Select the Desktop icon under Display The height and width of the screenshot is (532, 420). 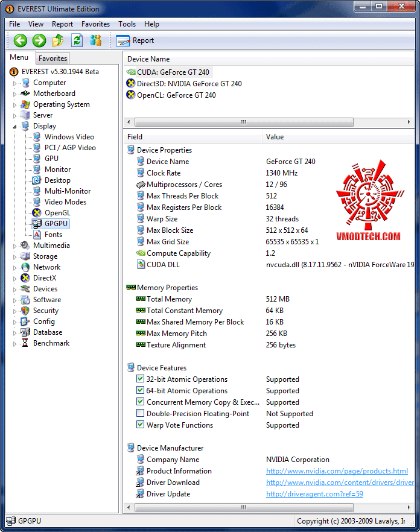pos(37,180)
